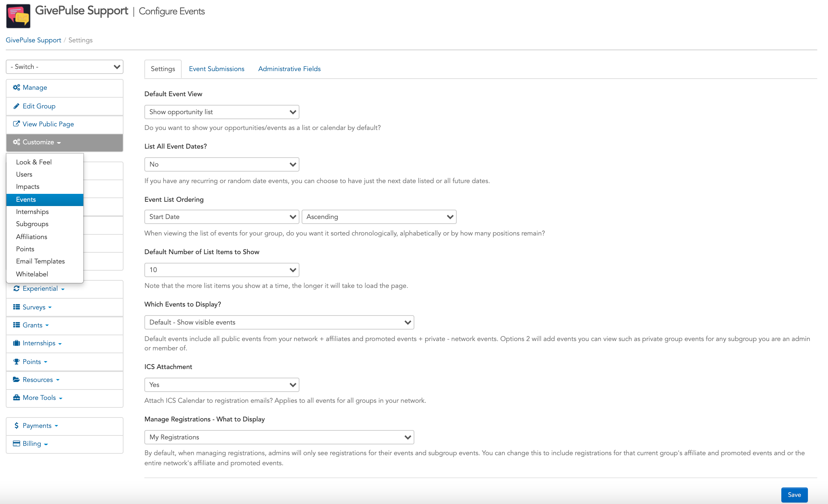The height and width of the screenshot is (504, 828).
Task: Click the GivePulse Support breadcrumb link
Action: [33, 40]
